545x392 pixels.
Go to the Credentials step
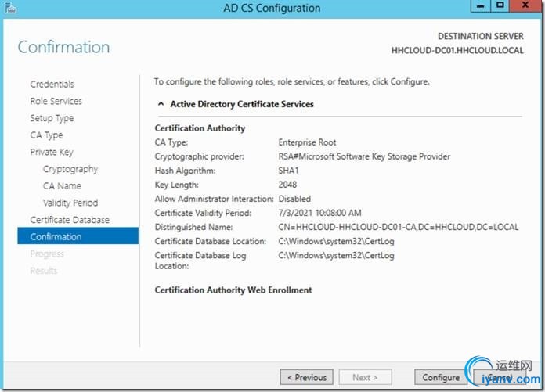[x=52, y=85]
